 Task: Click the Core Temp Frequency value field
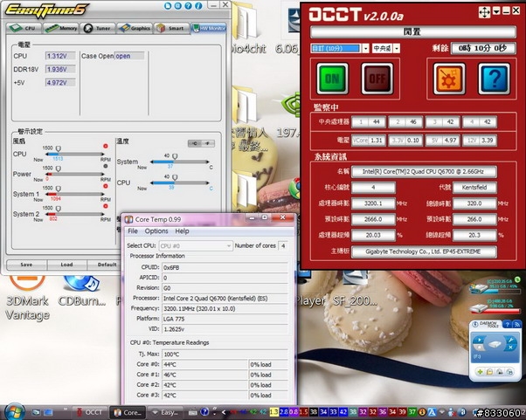point(225,308)
